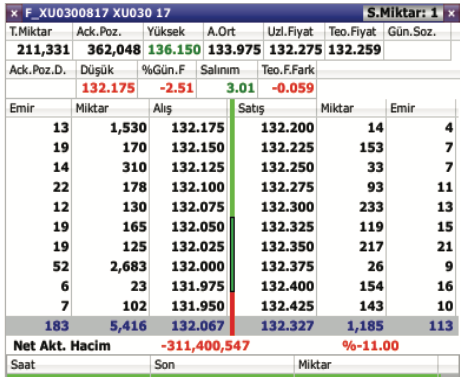Select average ask price 132.327
The width and height of the screenshot is (467, 385).
[287, 326]
